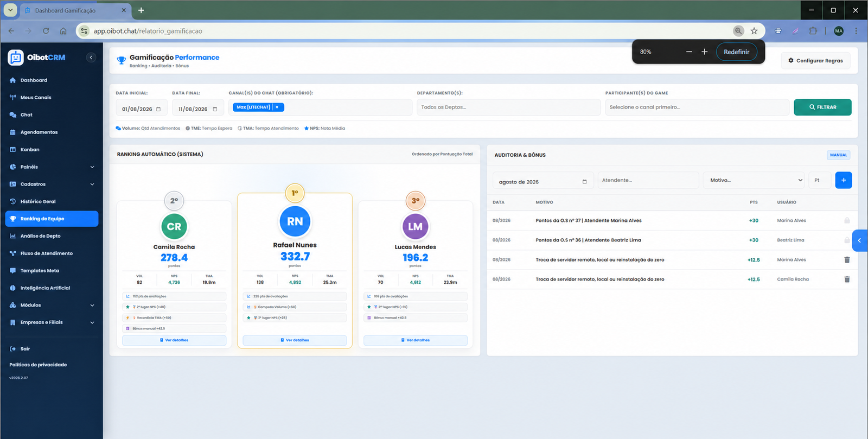The image size is (868, 439).
Task: Collapse the sidebar with the arrow button
Action: pos(91,58)
